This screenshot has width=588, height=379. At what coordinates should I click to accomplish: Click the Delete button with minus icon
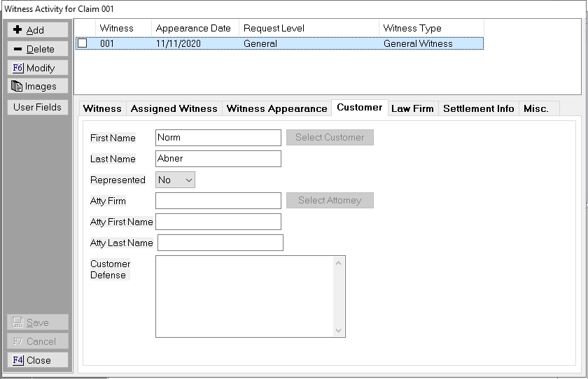[x=38, y=49]
